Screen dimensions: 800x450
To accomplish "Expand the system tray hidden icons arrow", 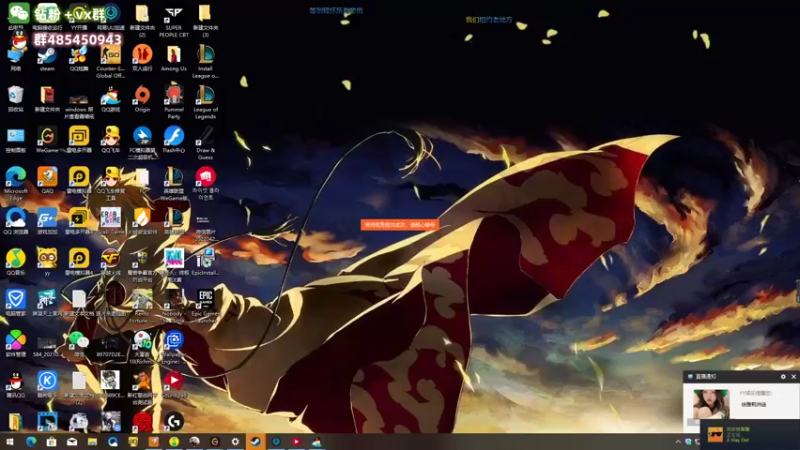I will tap(678, 442).
